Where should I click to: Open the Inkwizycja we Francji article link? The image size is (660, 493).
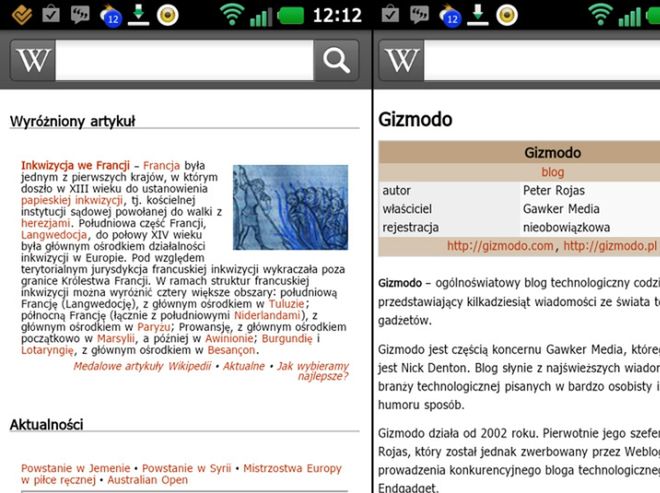75,165
